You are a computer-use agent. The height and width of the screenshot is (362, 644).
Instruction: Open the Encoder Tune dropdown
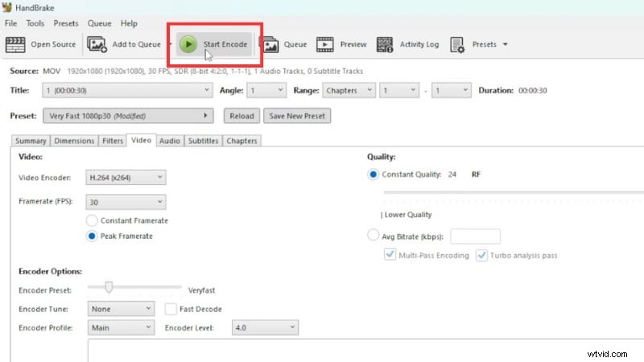pos(122,309)
